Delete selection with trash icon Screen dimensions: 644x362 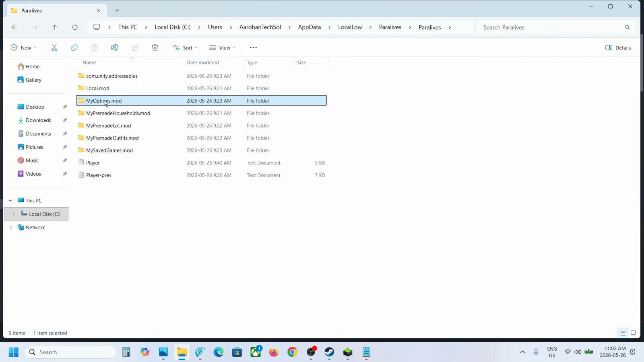tap(155, 48)
